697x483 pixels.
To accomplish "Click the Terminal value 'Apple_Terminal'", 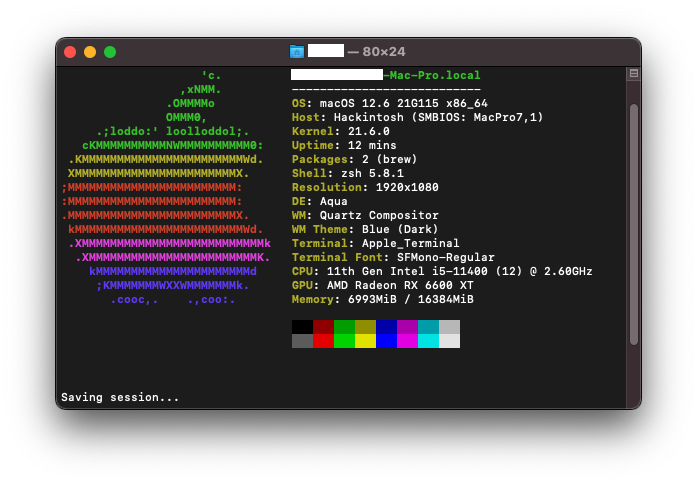I will (410, 243).
